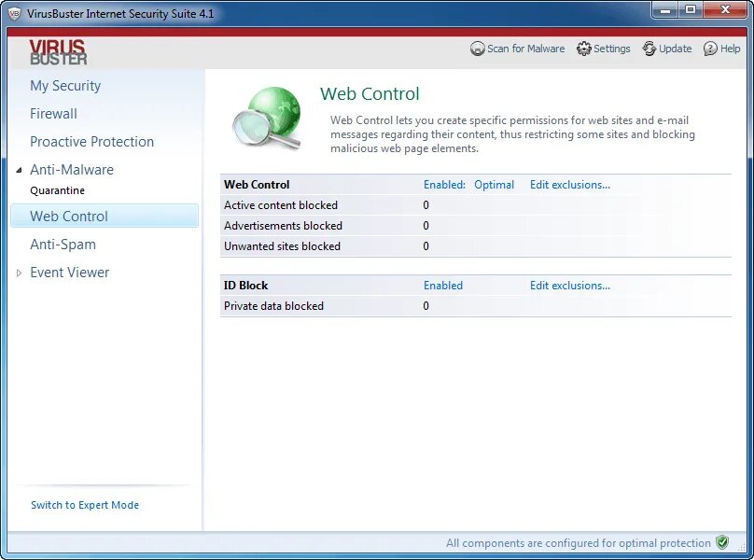Viewport: 754px width, 560px height.
Task: Click Scan for Malware label
Action: tap(526, 49)
